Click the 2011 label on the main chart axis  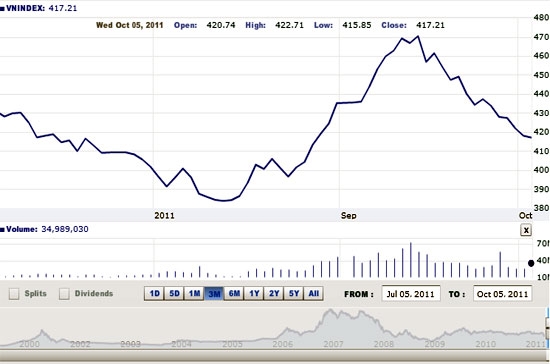coord(165,216)
